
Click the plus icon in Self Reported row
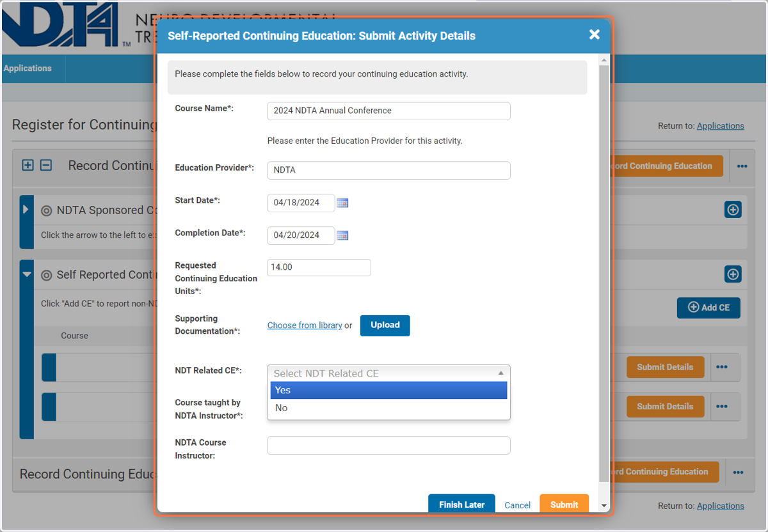pos(733,274)
